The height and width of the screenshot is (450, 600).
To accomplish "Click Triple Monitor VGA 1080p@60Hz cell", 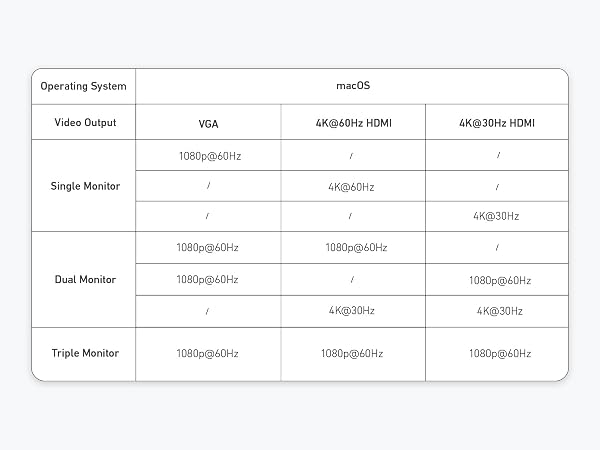I will point(208,354).
